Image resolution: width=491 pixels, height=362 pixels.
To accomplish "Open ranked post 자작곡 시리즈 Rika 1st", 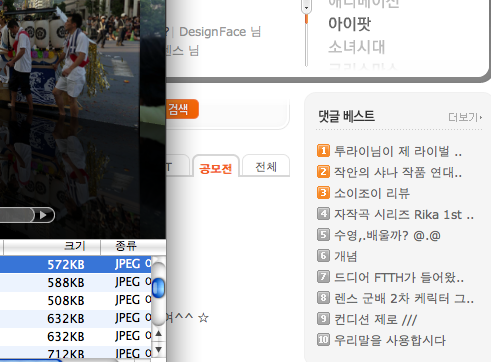I will [404, 214].
